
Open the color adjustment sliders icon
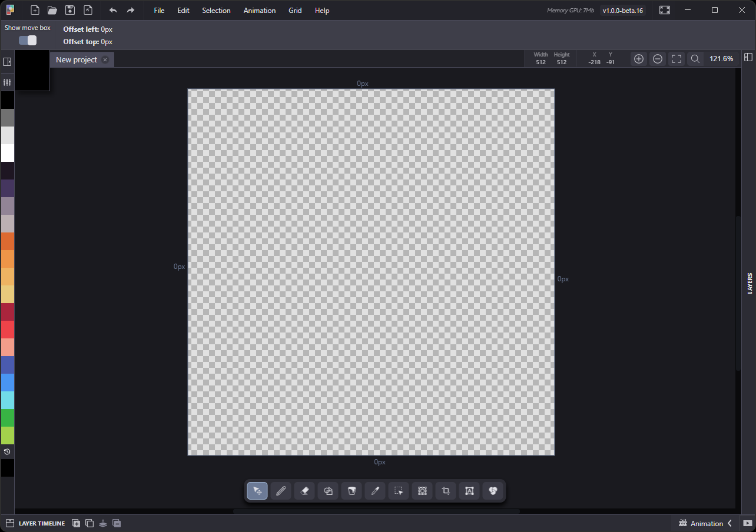tap(7, 82)
